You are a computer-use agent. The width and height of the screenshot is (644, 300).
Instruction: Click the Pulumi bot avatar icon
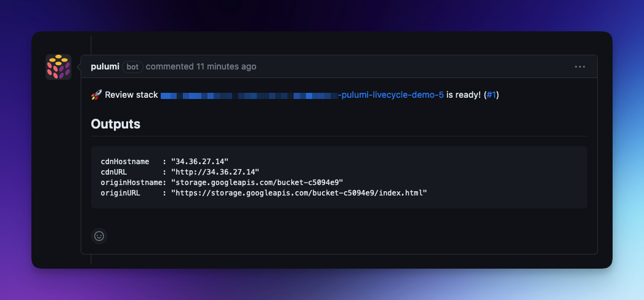pyautogui.click(x=58, y=67)
